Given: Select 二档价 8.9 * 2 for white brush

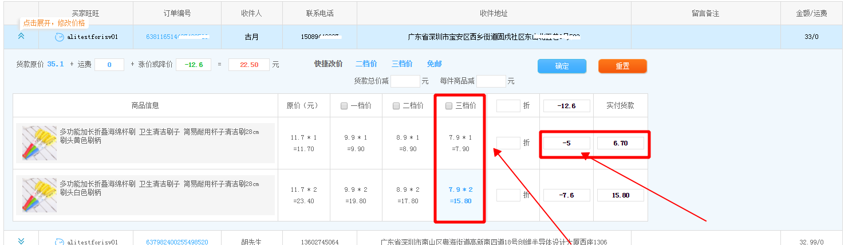Looking at the screenshot, I should [408, 195].
